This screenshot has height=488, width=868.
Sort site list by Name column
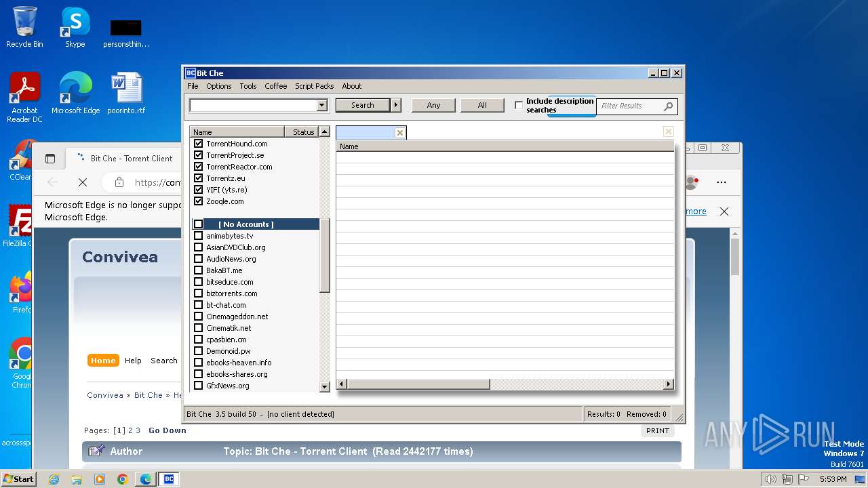pos(237,132)
